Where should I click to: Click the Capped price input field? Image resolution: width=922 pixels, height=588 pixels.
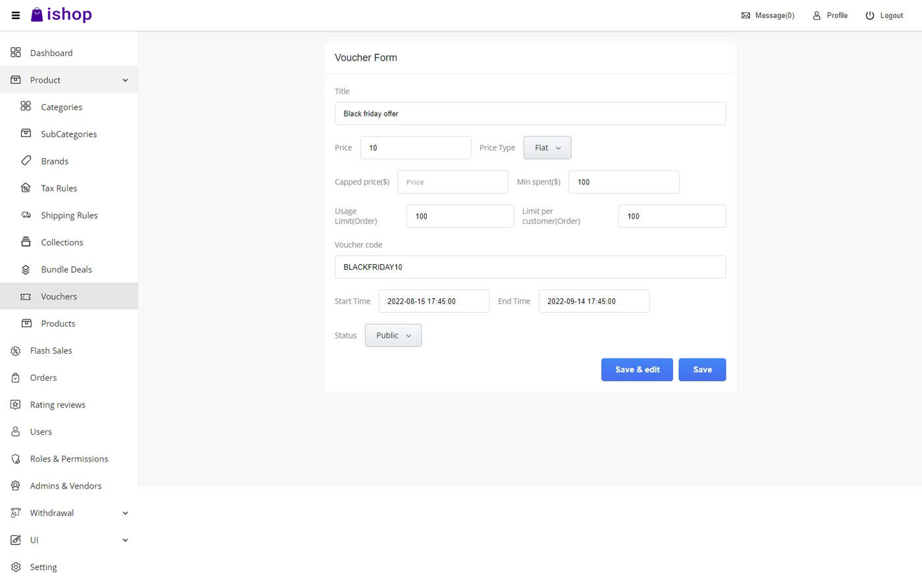click(x=452, y=182)
